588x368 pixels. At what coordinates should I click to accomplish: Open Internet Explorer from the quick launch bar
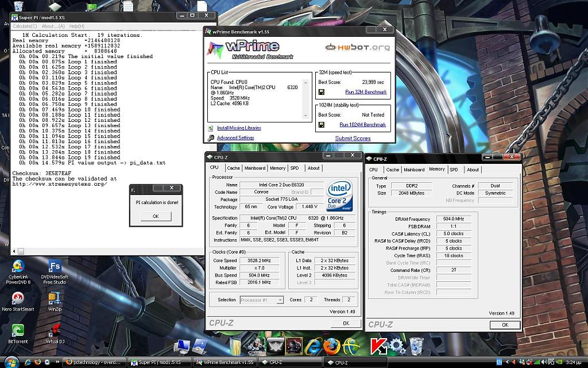[28, 362]
